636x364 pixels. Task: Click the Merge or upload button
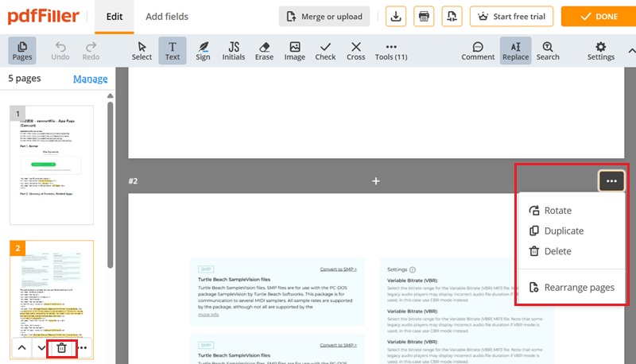[x=324, y=17]
